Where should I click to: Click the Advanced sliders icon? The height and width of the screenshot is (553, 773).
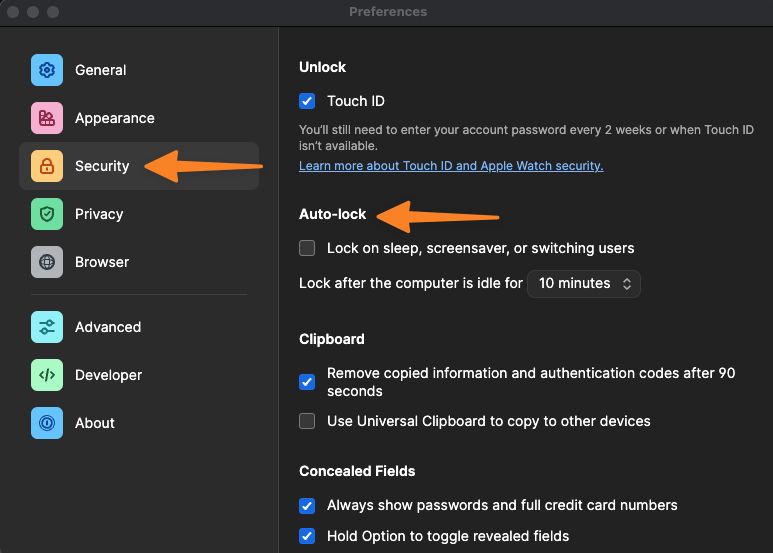click(47, 327)
